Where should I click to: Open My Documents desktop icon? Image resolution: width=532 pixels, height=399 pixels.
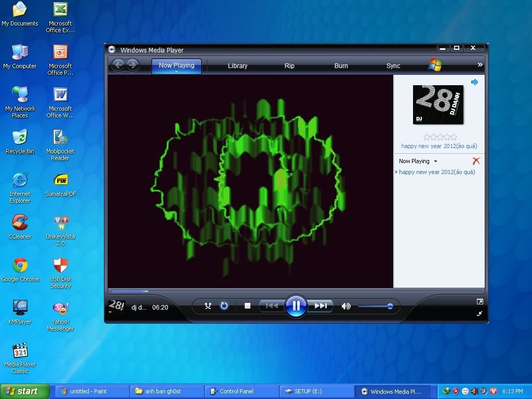coord(20,14)
